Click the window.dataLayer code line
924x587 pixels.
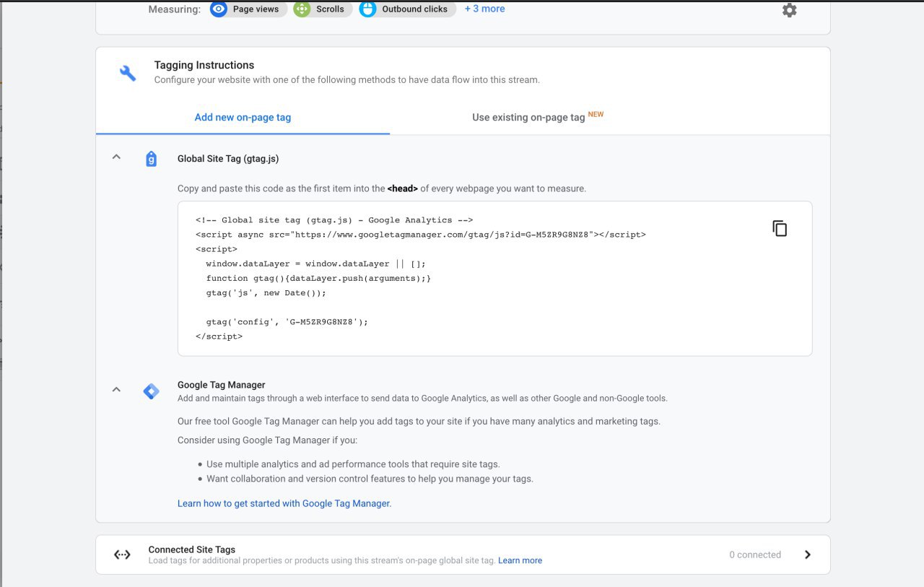tap(315, 264)
